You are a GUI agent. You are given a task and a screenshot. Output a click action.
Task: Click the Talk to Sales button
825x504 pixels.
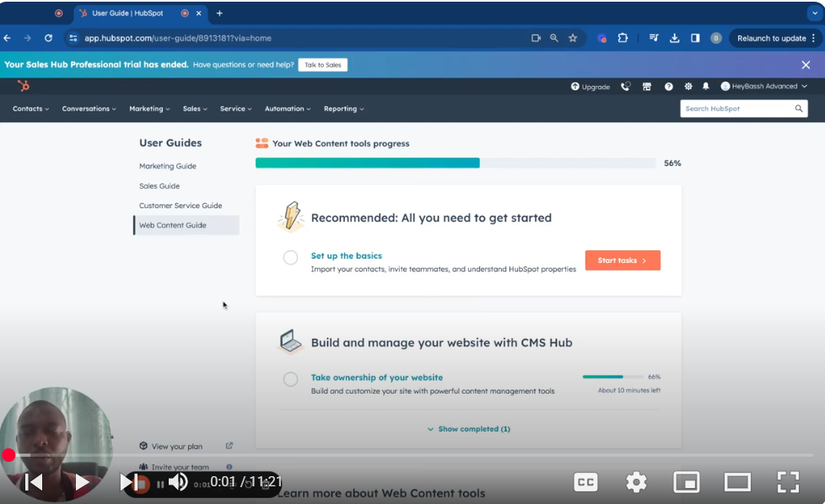[322, 65]
